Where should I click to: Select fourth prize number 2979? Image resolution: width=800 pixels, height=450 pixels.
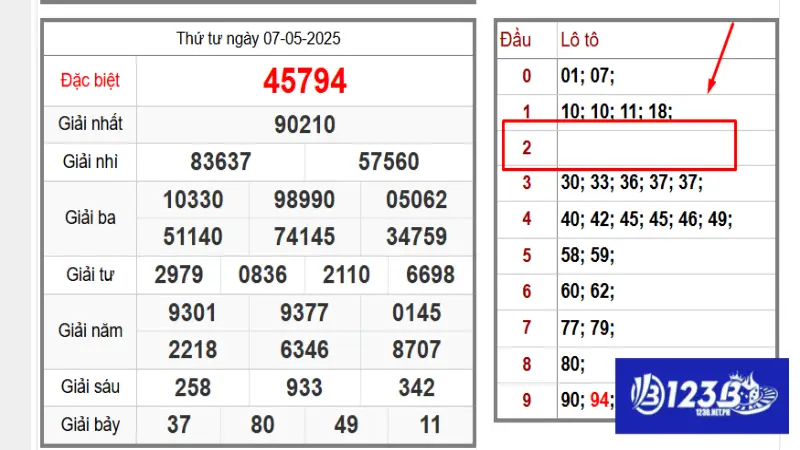point(179,275)
